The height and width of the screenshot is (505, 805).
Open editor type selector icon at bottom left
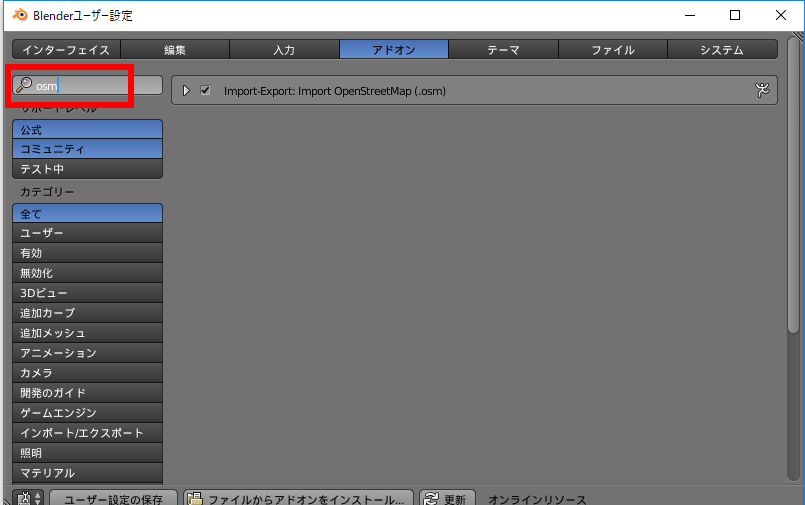[28, 498]
